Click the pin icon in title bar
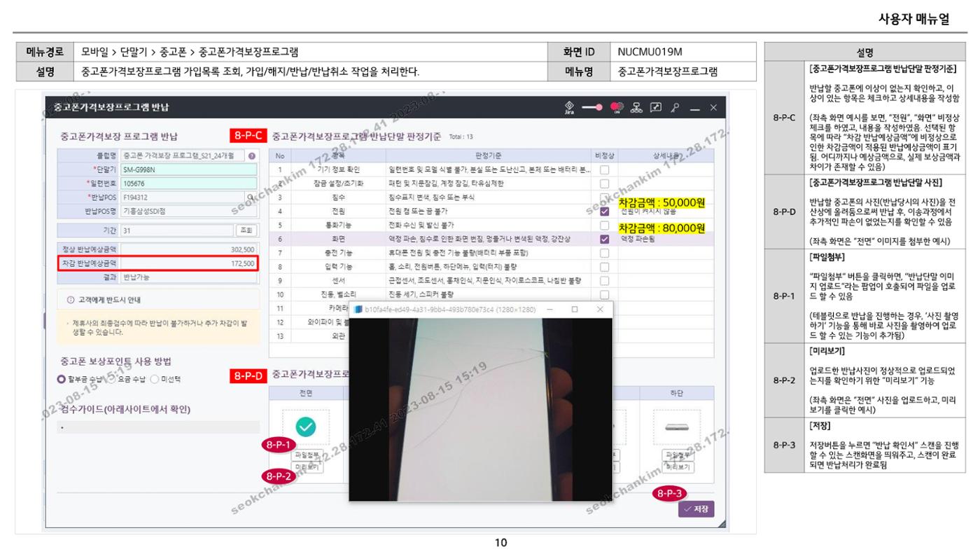980x552 pixels. click(x=675, y=107)
